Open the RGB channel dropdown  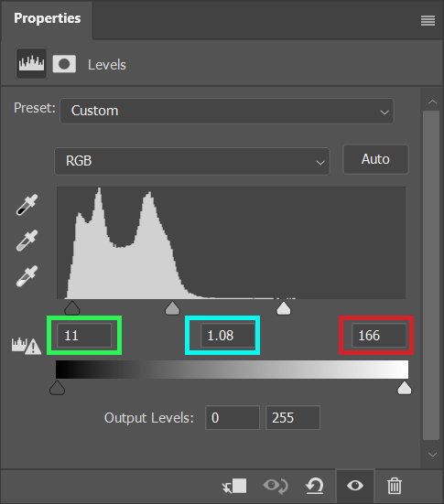pos(192,161)
